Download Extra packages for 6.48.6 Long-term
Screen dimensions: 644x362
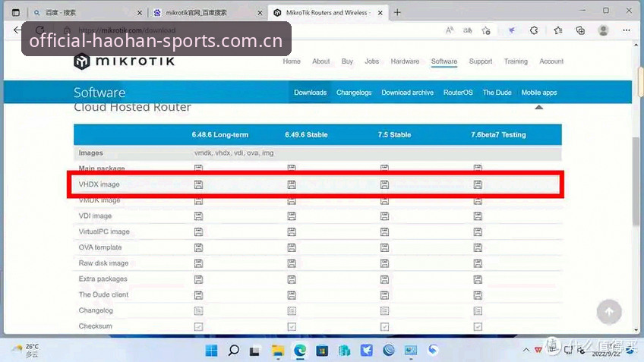198,279
